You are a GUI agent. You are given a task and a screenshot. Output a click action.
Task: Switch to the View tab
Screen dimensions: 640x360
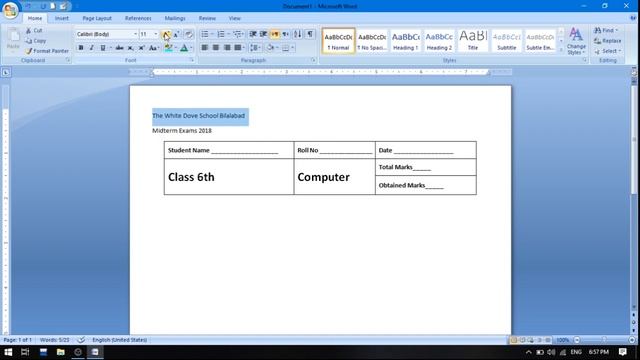click(234, 18)
